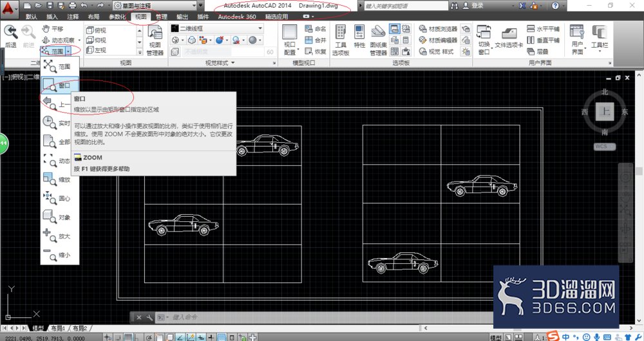Click 层叠 cascade windows
Viewport: 644px width, 341px height.
click(x=538, y=51)
